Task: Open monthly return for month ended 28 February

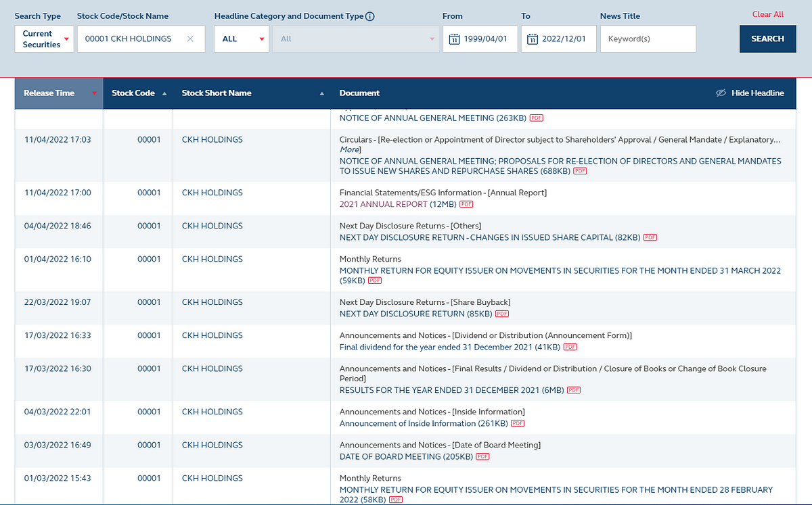Action: (x=556, y=495)
